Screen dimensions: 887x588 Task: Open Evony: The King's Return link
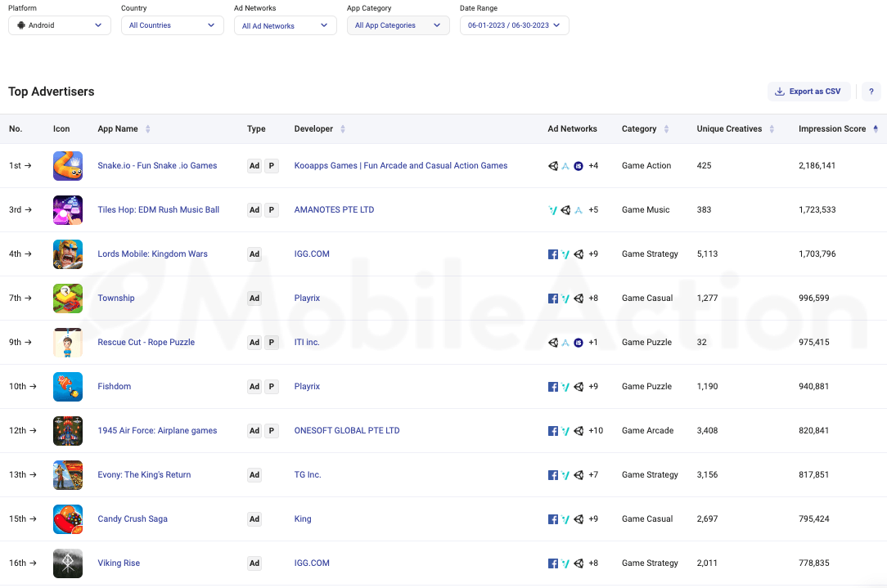(144, 474)
